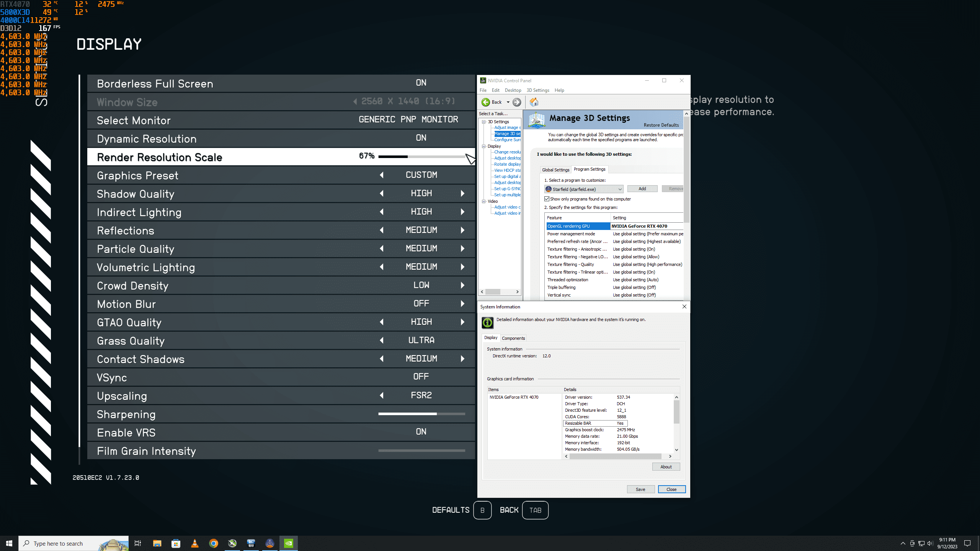This screenshot has height=551, width=980.
Task: Select OpenGL rendering GPU setting row
Action: (x=614, y=226)
